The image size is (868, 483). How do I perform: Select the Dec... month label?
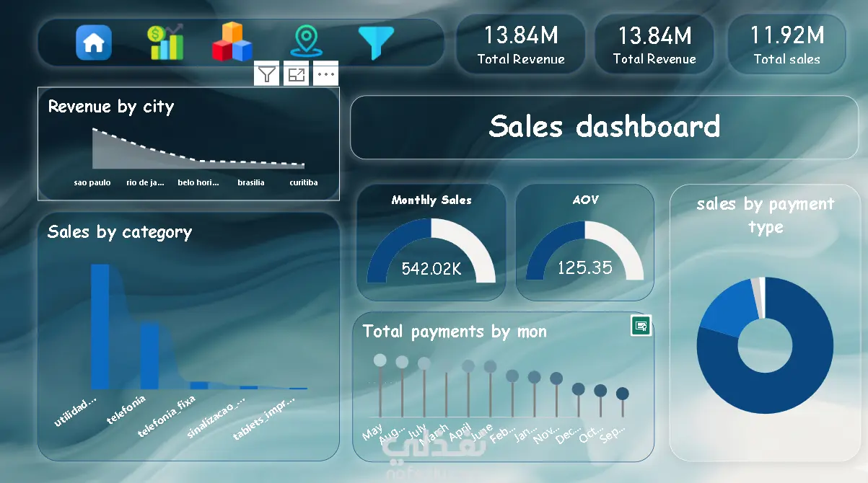[x=570, y=435]
